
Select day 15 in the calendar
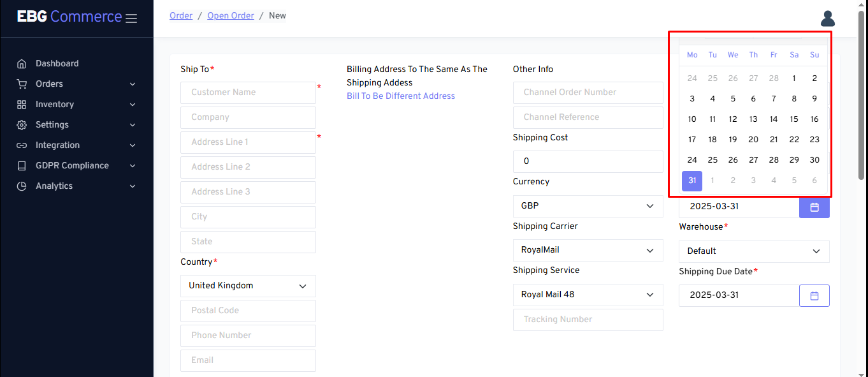click(x=793, y=119)
